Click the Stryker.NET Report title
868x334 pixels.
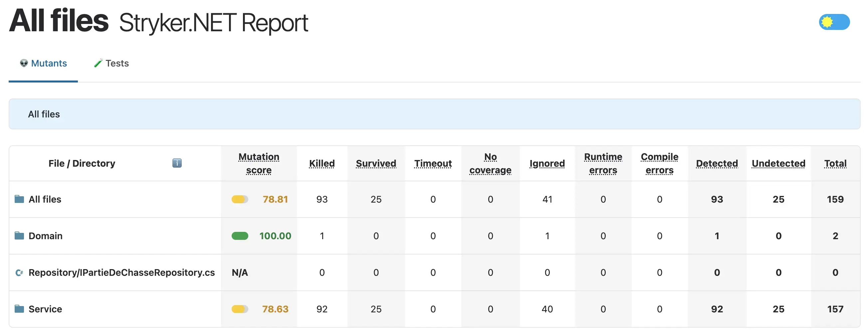coord(214,23)
